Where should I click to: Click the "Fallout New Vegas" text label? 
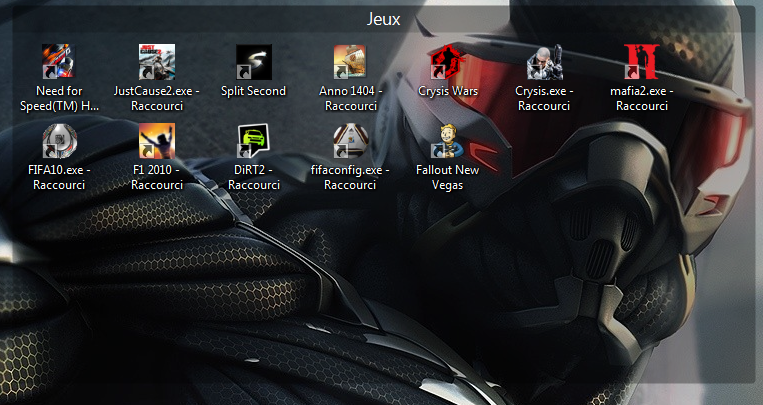click(447, 177)
